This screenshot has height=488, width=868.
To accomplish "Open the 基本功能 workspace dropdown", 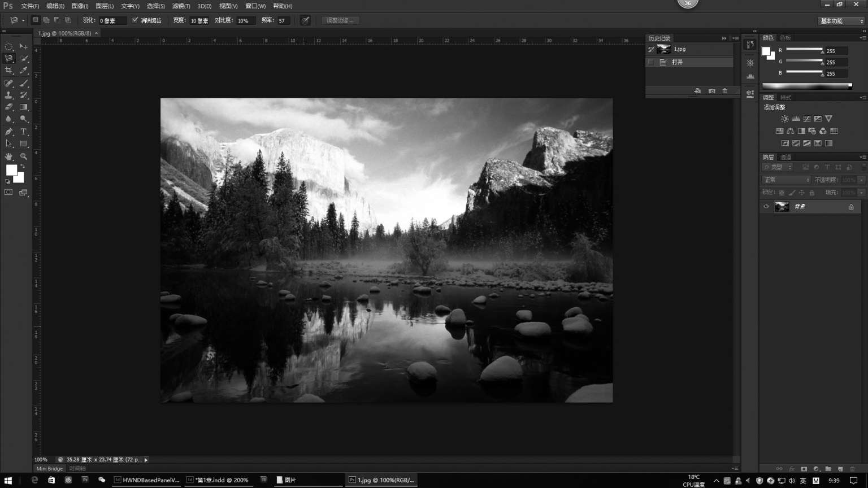I will pos(841,21).
